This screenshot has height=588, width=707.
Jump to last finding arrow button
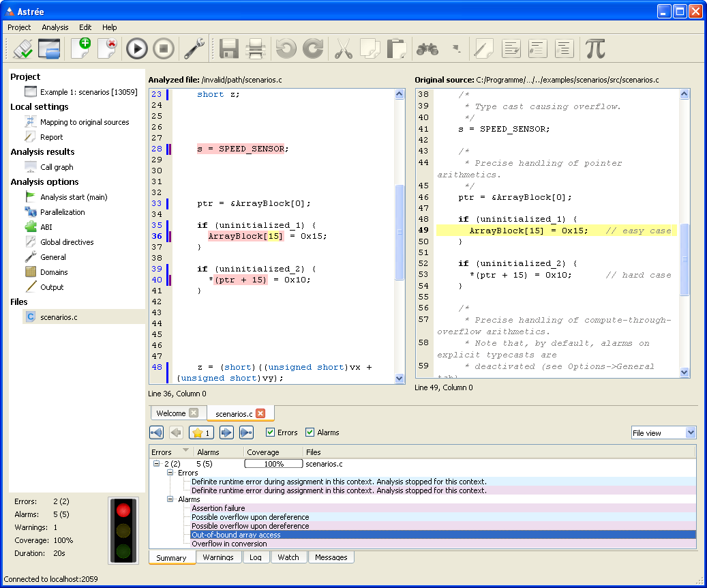[x=246, y=432]
